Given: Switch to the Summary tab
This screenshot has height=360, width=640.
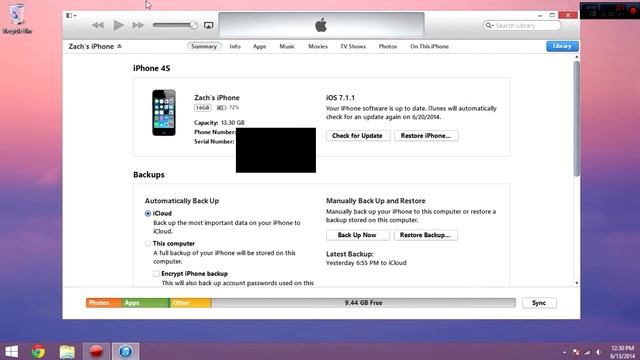Looking at the screenshot, I should click(x=204, y=47).
